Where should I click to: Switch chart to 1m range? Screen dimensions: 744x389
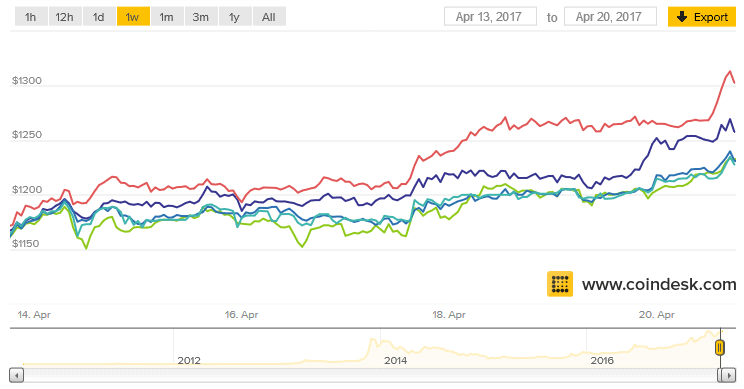point(167,17)
